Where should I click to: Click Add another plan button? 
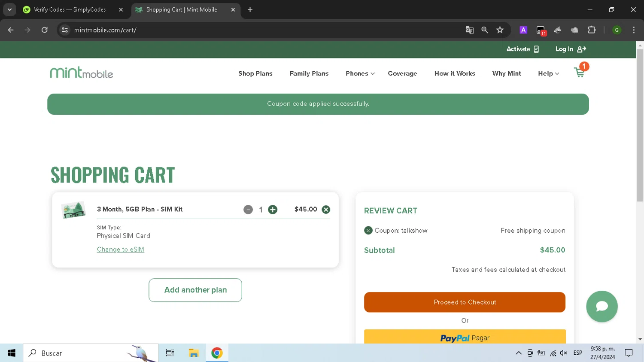point(195,290)
